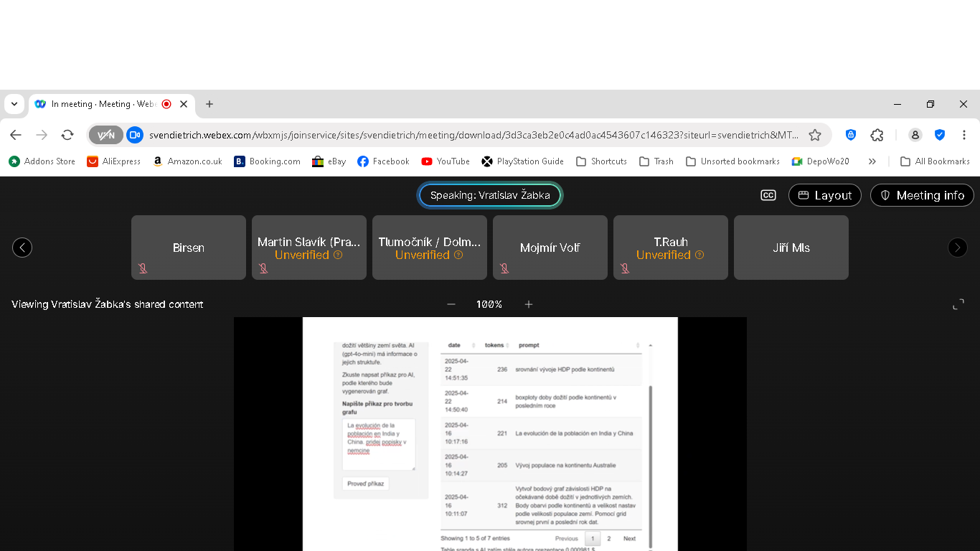Select Mojmír Volf participant tile
The image size is (980, 551).
(550, 248)
